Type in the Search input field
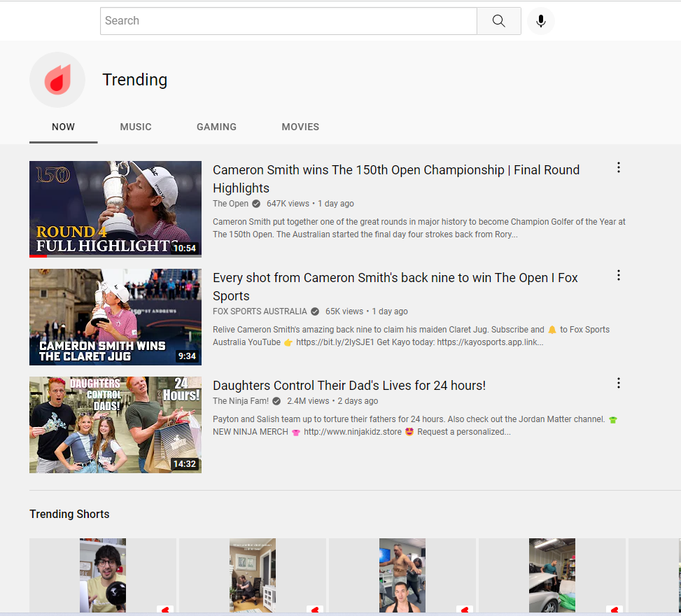This screenshot has height=616, width=681. coord(288,21)
